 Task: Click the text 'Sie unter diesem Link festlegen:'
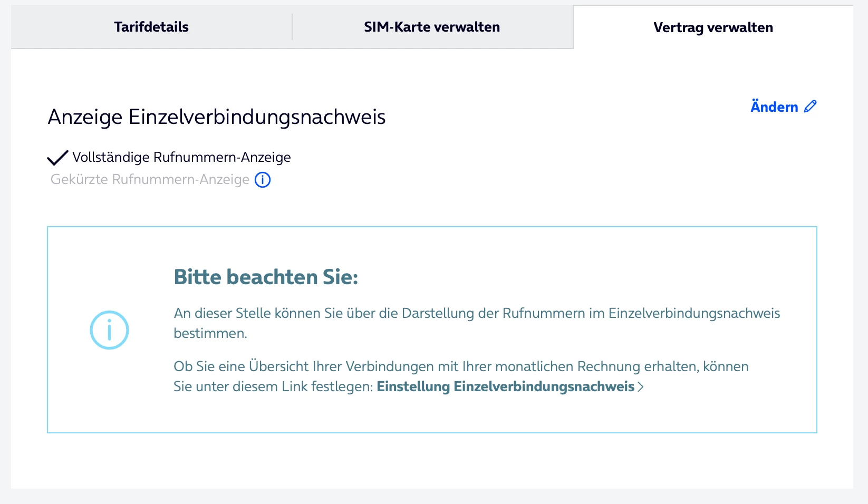coord(273,387)
